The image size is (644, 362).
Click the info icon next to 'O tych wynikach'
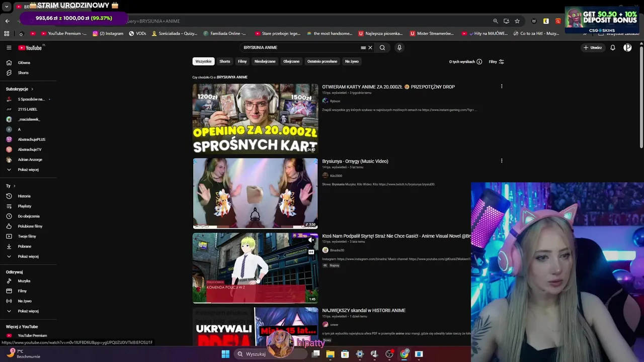(x=479, y=62)
